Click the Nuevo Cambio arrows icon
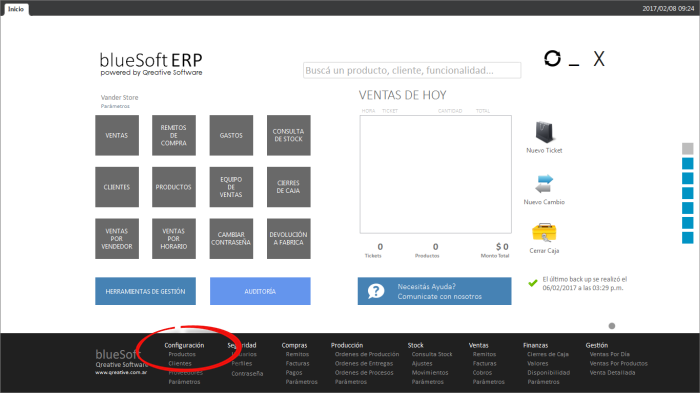Screen dimensions: 700x393 (544, 184)
